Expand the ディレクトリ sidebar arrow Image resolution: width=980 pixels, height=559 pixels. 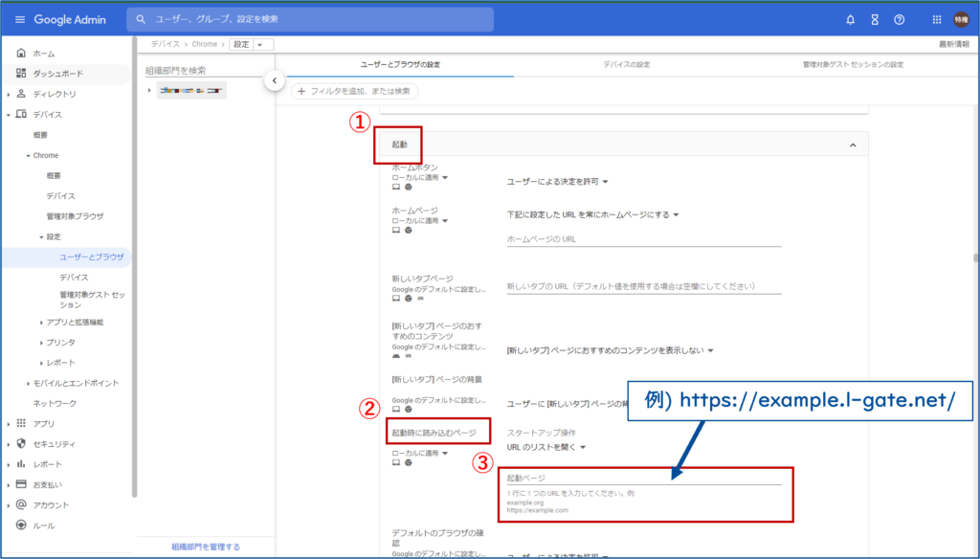click(x=9, y=95)
